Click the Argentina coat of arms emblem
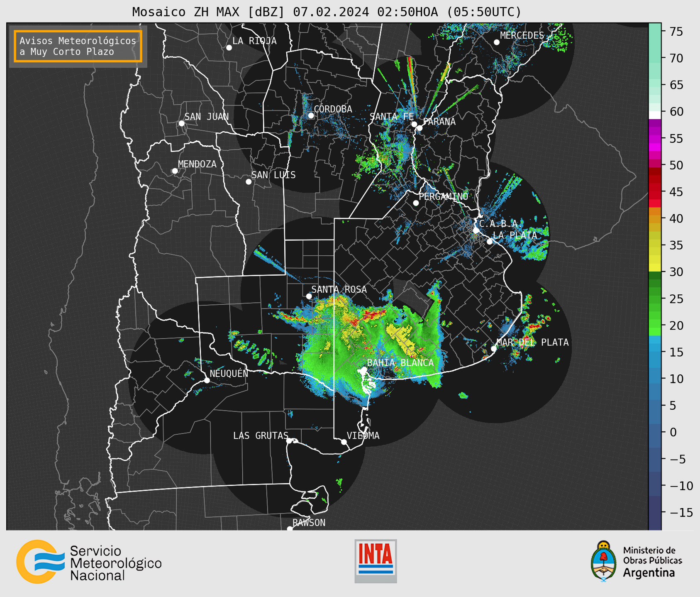Image resolution: width=700 pixels, height=597 pixels. pos(604,561)
